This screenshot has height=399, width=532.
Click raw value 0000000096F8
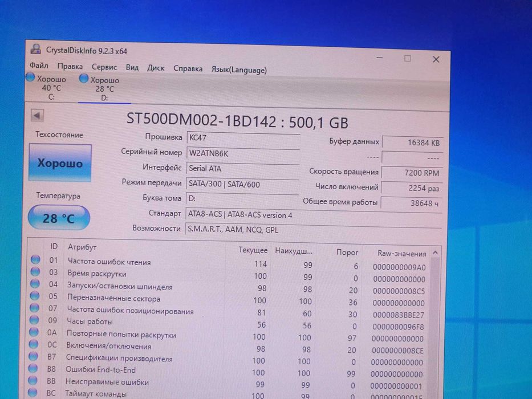pos(398,327)
